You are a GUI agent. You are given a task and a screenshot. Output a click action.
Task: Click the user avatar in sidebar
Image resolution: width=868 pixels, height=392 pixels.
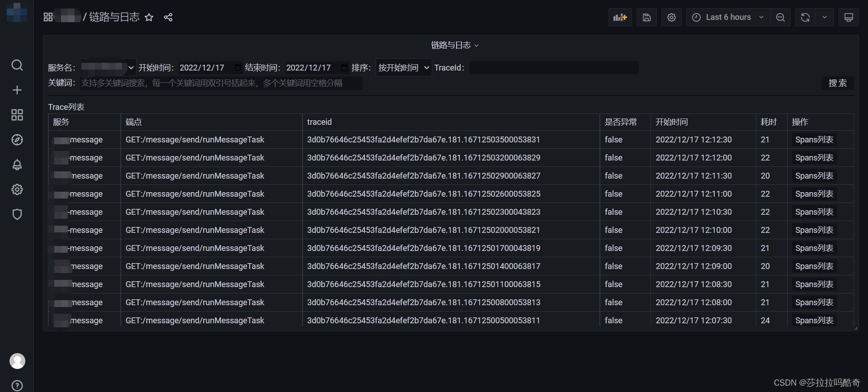[17, 361]
